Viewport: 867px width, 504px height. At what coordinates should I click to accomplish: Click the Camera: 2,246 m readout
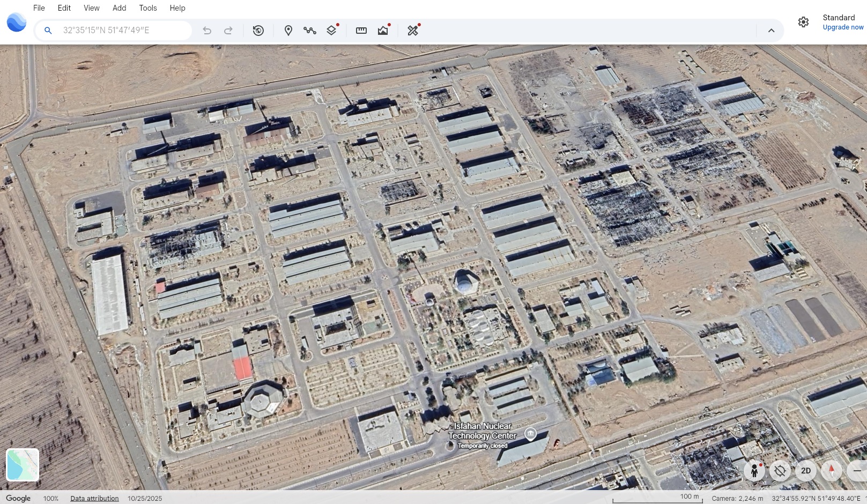(737, 498)
